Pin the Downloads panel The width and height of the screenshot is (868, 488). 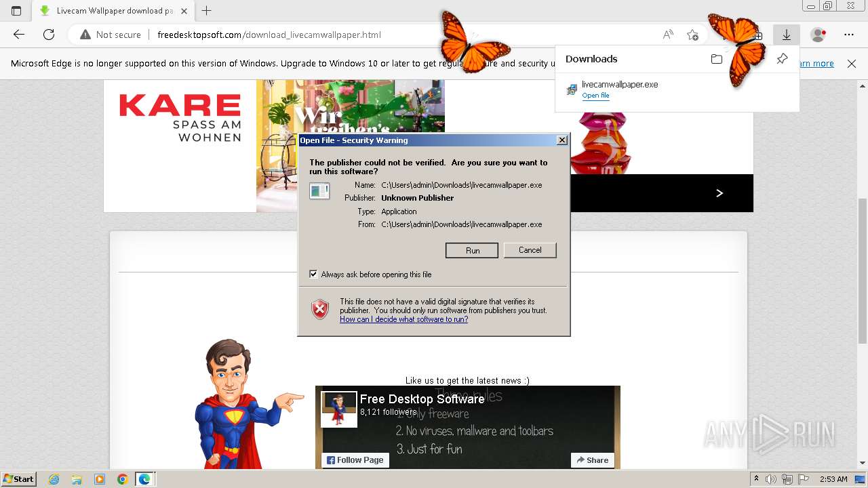pyautogui.click(x=782, y=59)
